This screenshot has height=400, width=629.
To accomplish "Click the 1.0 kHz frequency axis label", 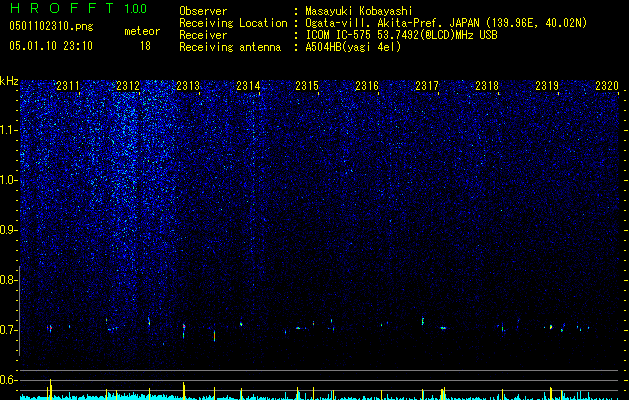I will (x=9, y=180).
